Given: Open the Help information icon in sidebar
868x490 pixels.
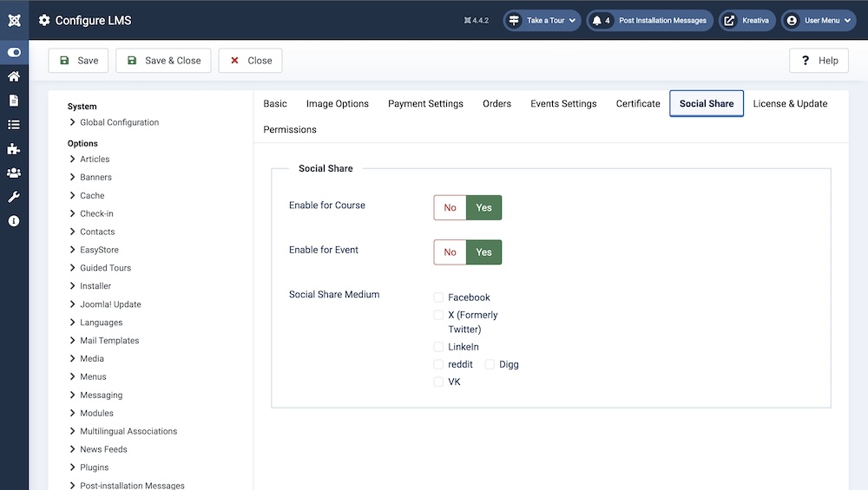Looking at the screenshot, I should click(14, 221).
